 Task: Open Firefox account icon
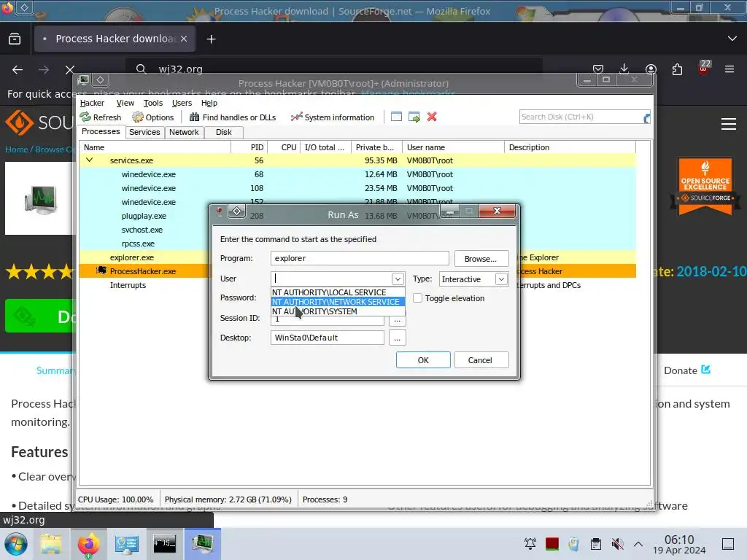651,69
